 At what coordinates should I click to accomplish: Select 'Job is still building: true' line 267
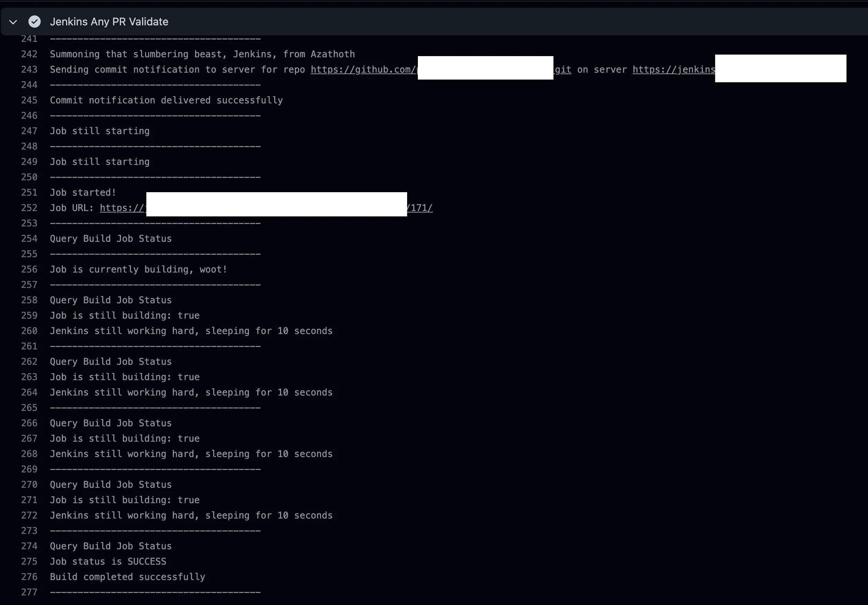(125, 439)
